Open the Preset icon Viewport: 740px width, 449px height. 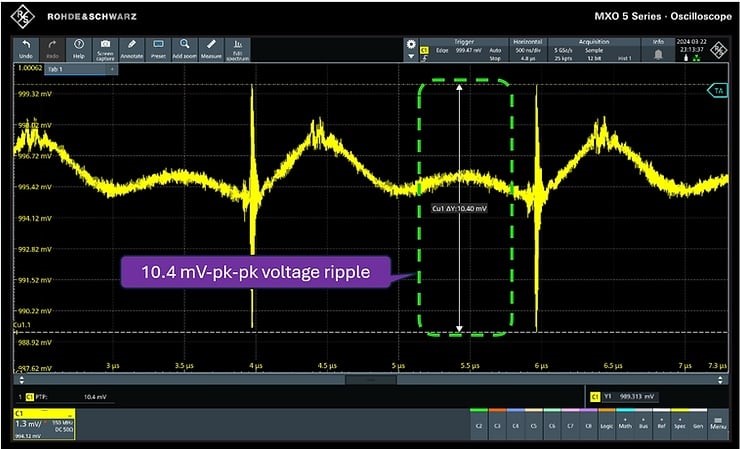click(x=158, y=50)
